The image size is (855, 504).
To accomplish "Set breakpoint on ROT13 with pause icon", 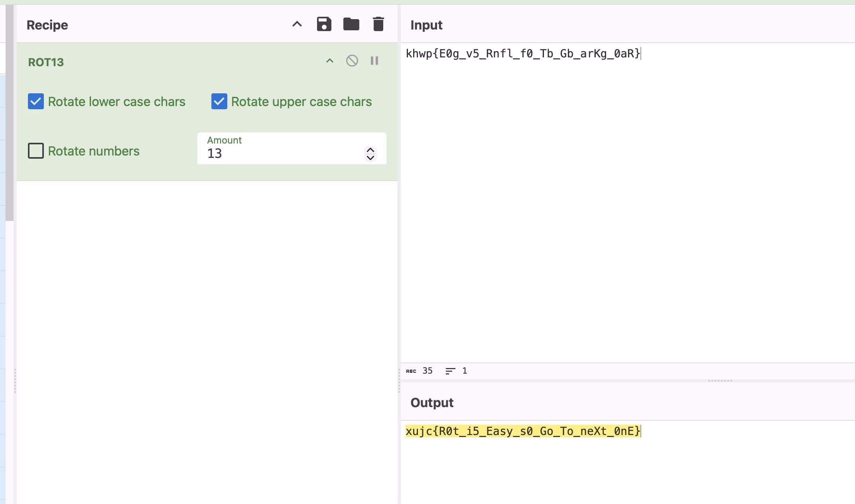I will point(374,61).
